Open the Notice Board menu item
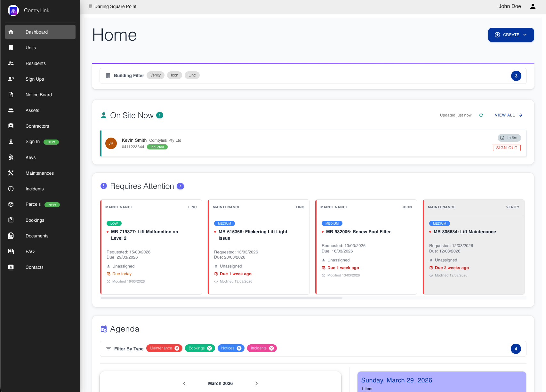The height and width of the screenshot is (392, 546). pyautogui.click(x=40, y=95)
